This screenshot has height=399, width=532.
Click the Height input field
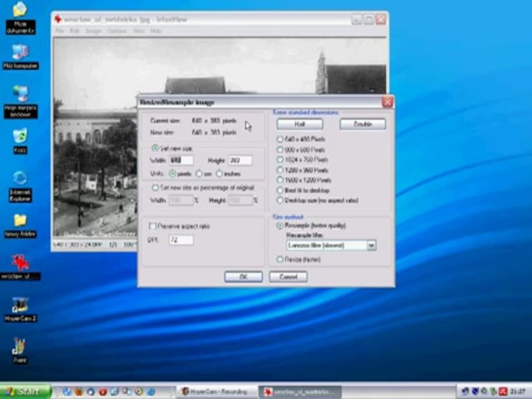[240, 160]
